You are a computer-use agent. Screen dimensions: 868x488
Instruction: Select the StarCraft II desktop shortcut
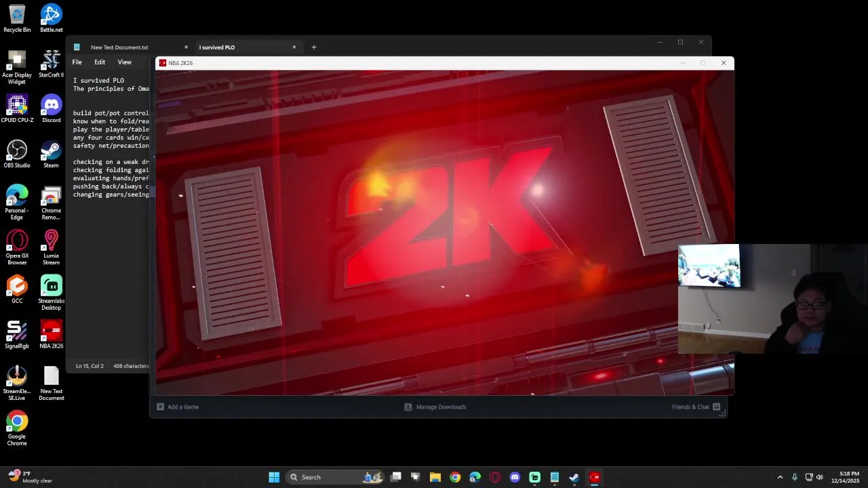(x=51, y=64)
